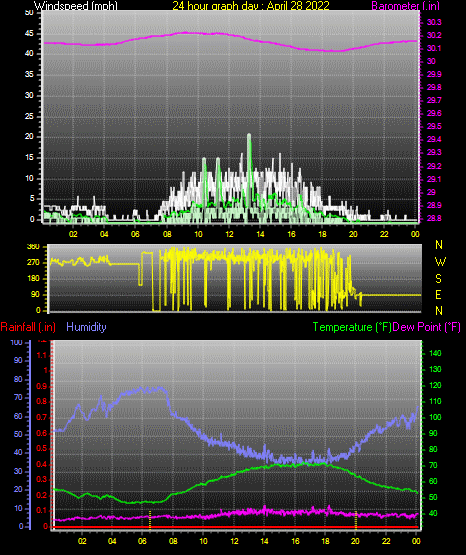Click the "45" windspeed scale value
The image size is (466, 555).
[x=29, y=34]
